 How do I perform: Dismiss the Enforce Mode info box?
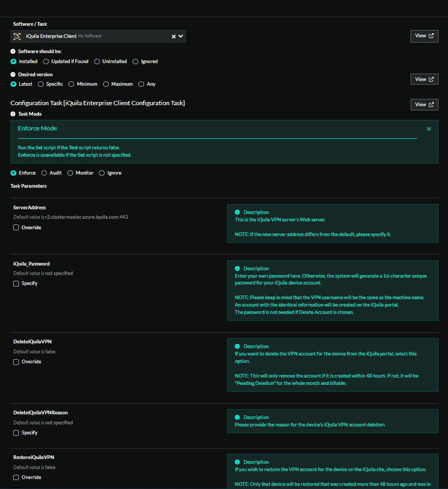click(x=429, y=129)
